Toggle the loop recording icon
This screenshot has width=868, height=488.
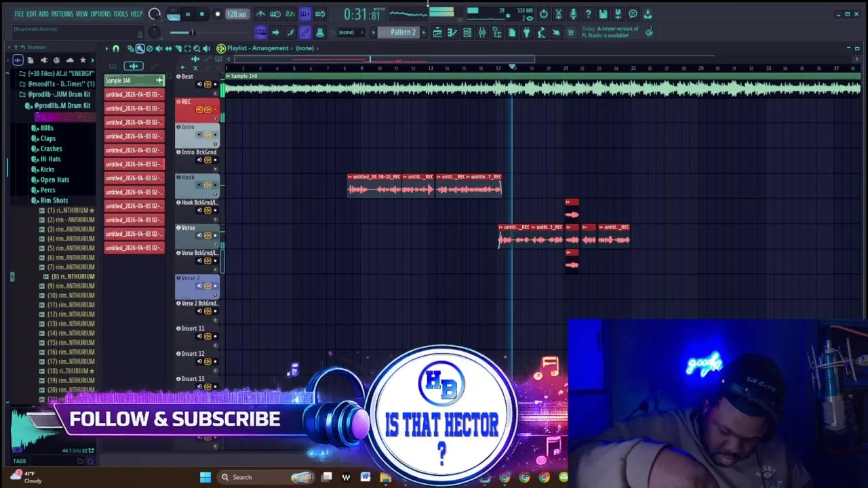[x=320, y=14]
